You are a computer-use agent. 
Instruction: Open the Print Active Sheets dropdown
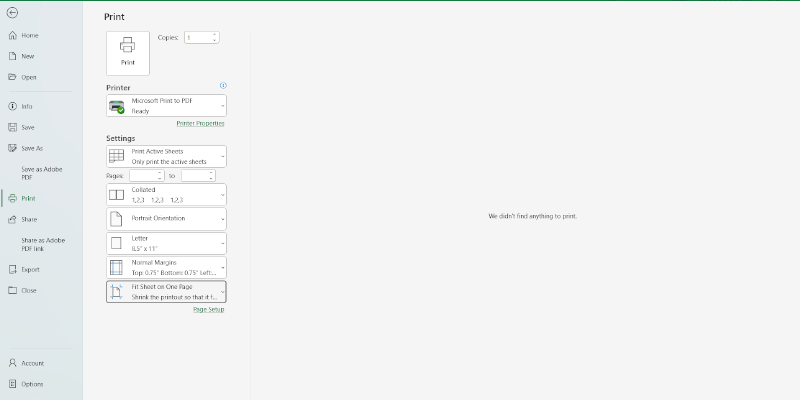[166, 156]
